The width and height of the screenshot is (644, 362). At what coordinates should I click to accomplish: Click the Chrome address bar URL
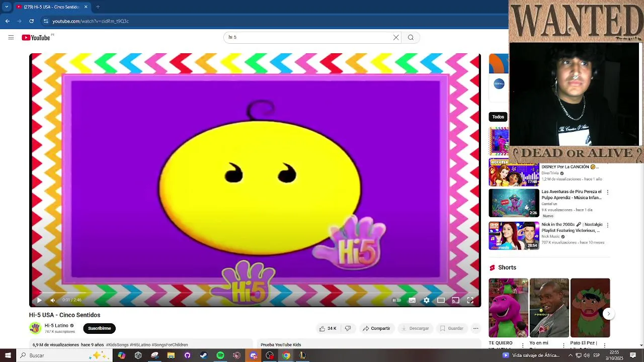pyautogui.click(x=91, y=21)
